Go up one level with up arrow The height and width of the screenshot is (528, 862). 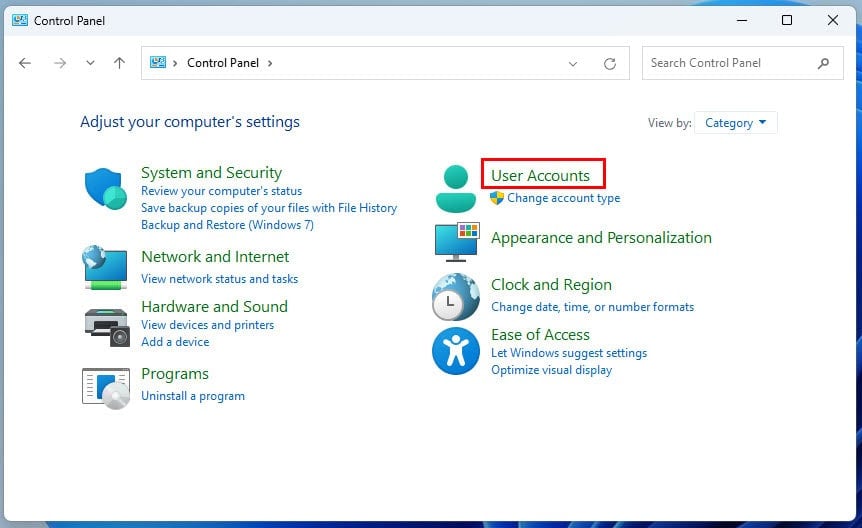click(x=119, y=63)
